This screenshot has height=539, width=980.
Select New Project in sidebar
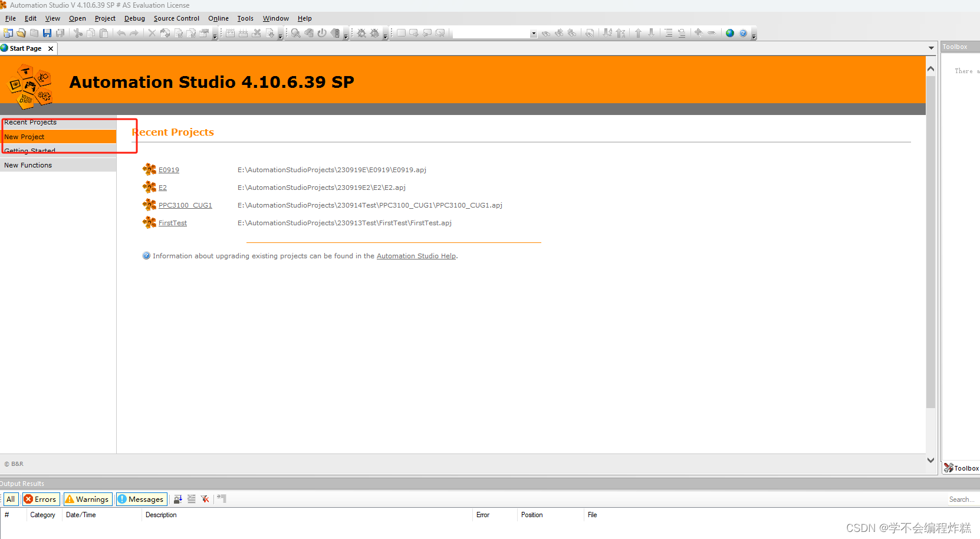tap(58, 136)
